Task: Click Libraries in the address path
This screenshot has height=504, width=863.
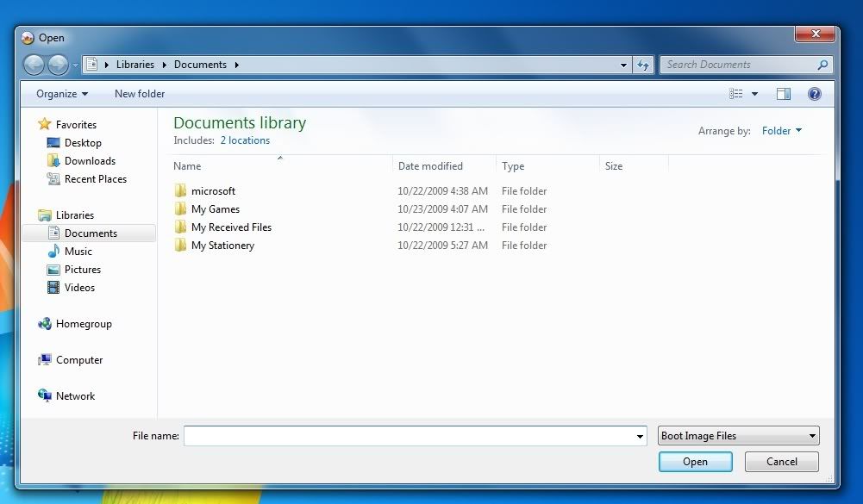Action: [x=134, y=65]
